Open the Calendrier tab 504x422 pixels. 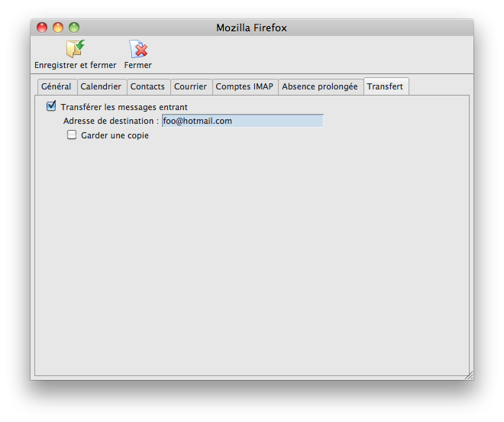pyautogui.click(x=102, y=86)
